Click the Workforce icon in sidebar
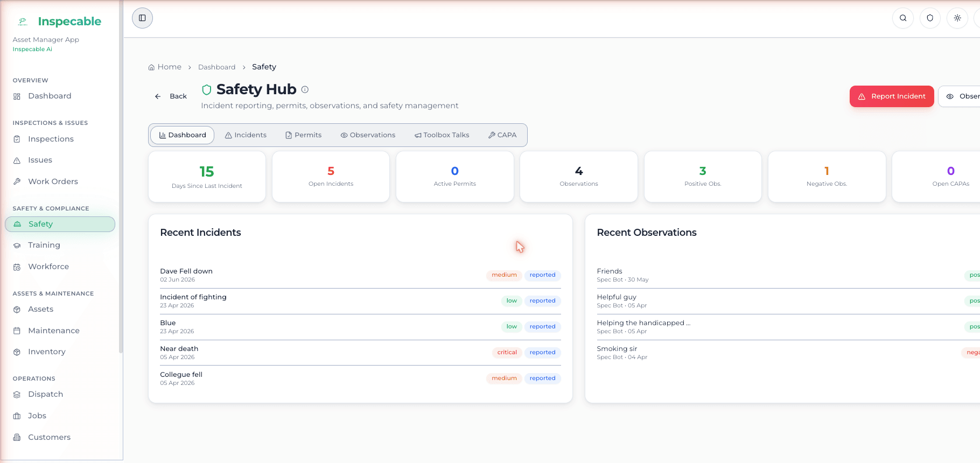Image resolution: width=980 pixels, height=463 pixels. tap(17, 267)
